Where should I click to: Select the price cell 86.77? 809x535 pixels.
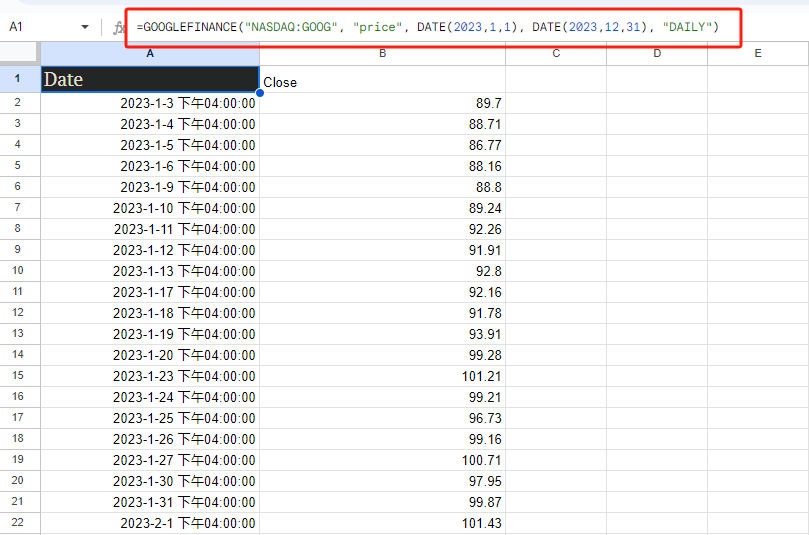(382, 145)
